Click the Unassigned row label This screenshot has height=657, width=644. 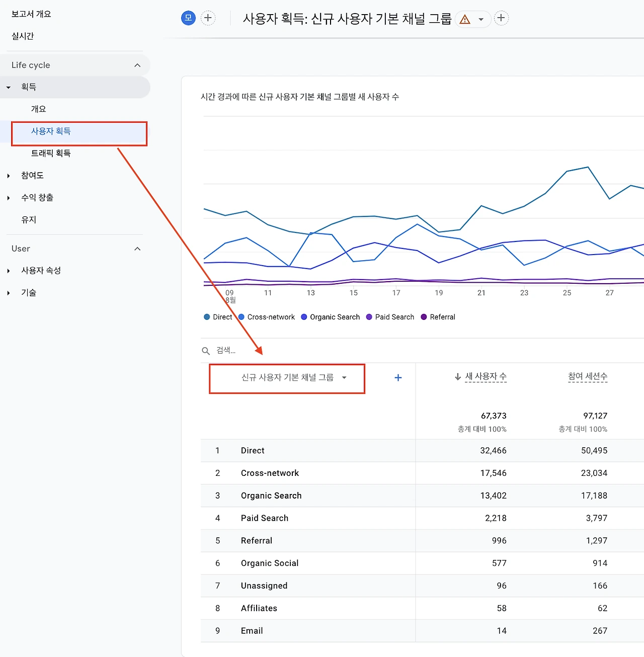pyautogui.click(x=264, y=586)
